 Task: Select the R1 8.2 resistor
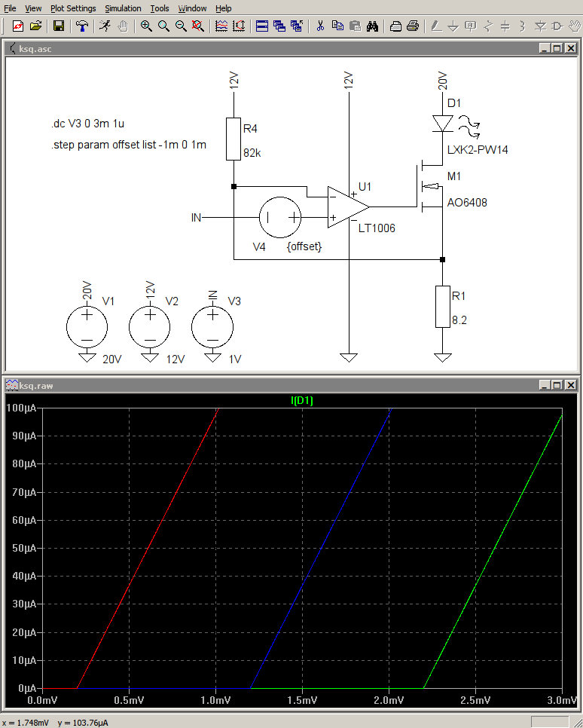click(443, 307)
